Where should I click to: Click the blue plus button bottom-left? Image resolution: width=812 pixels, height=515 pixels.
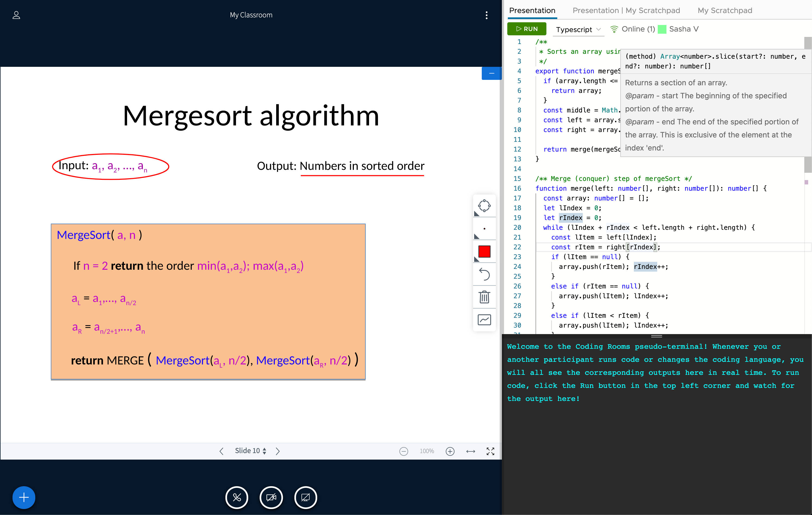[23, 497]
